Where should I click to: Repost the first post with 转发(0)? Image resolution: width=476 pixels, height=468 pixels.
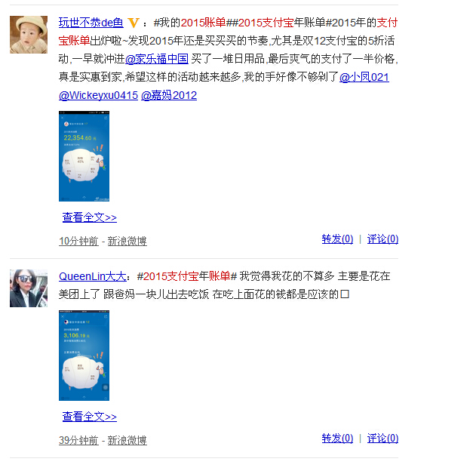click(337, 239)
